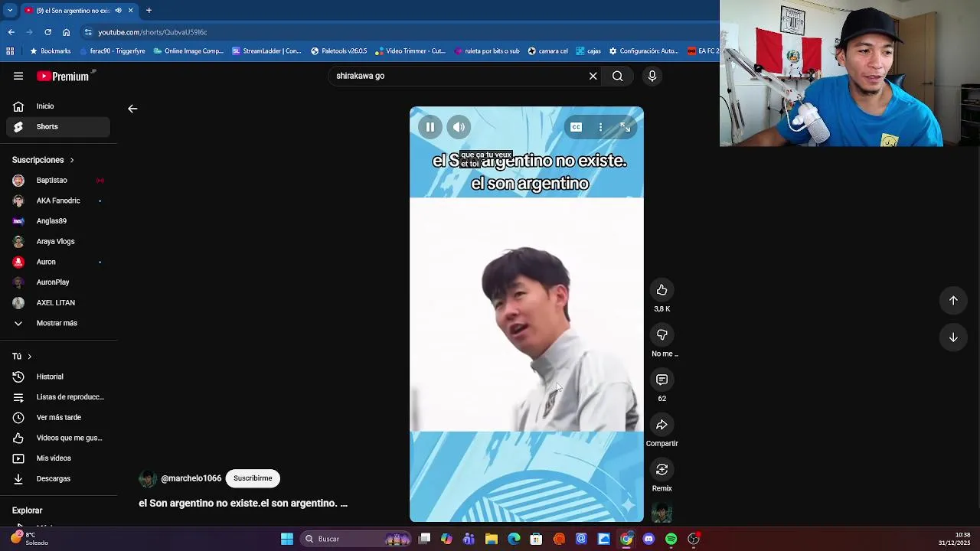Open AuronPlay channel subscription
This screenshot has height=551, width=980.
point(58,282)
